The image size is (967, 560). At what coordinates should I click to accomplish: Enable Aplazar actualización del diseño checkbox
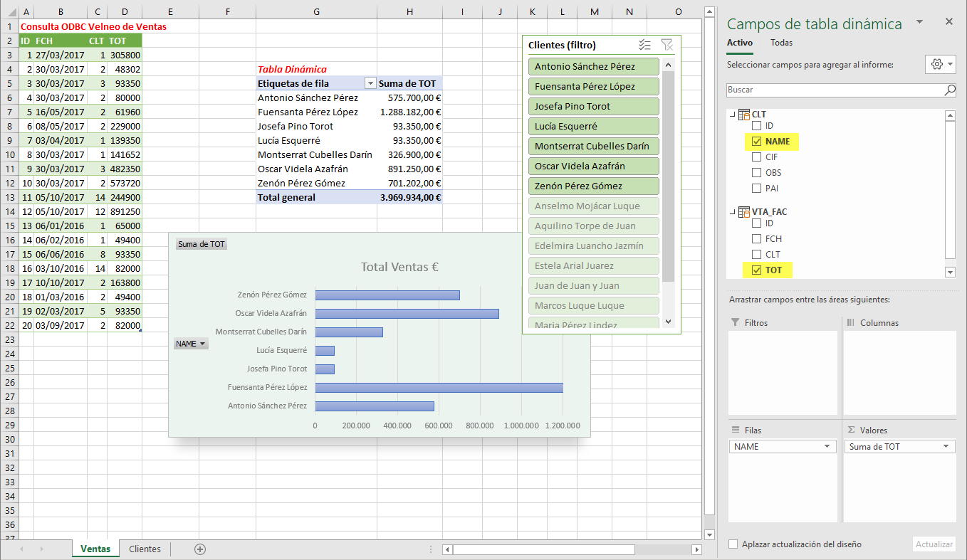(x=733, y=544)
